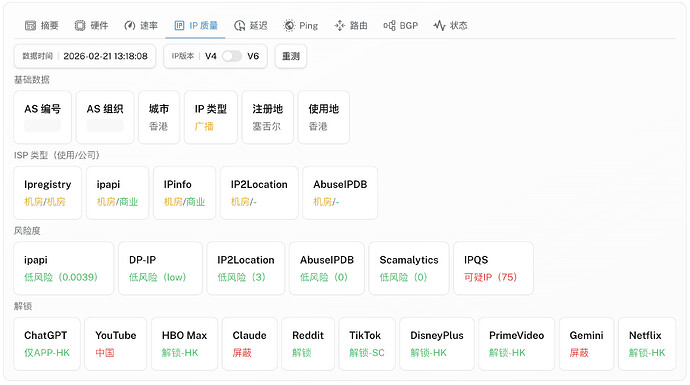690x385 pixels.
Task: Click the 风险度 section heading
Action: pos(27,231)
